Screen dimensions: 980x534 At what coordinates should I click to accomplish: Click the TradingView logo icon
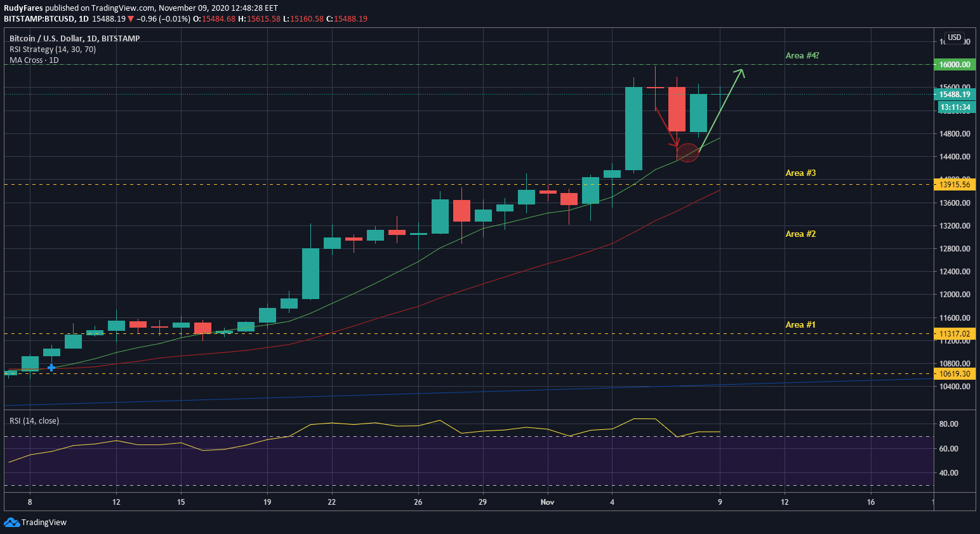pyautogui.click(x=11, y=522)
